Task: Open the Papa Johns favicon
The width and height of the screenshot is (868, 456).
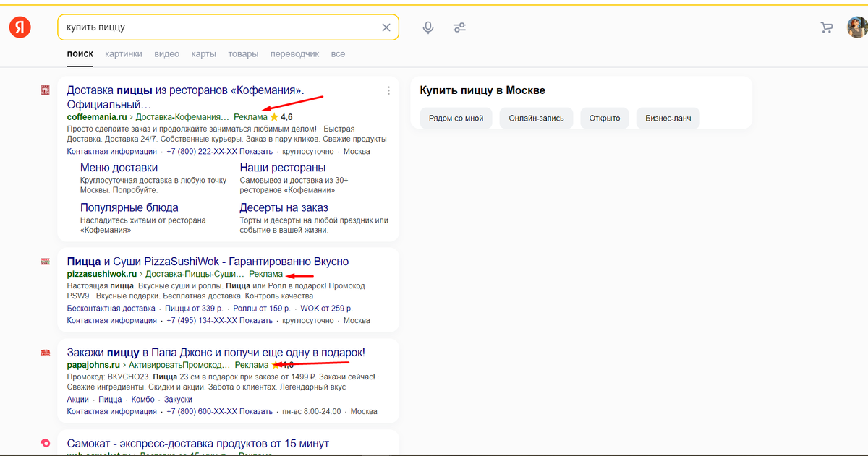Action: tap(45, 353)
